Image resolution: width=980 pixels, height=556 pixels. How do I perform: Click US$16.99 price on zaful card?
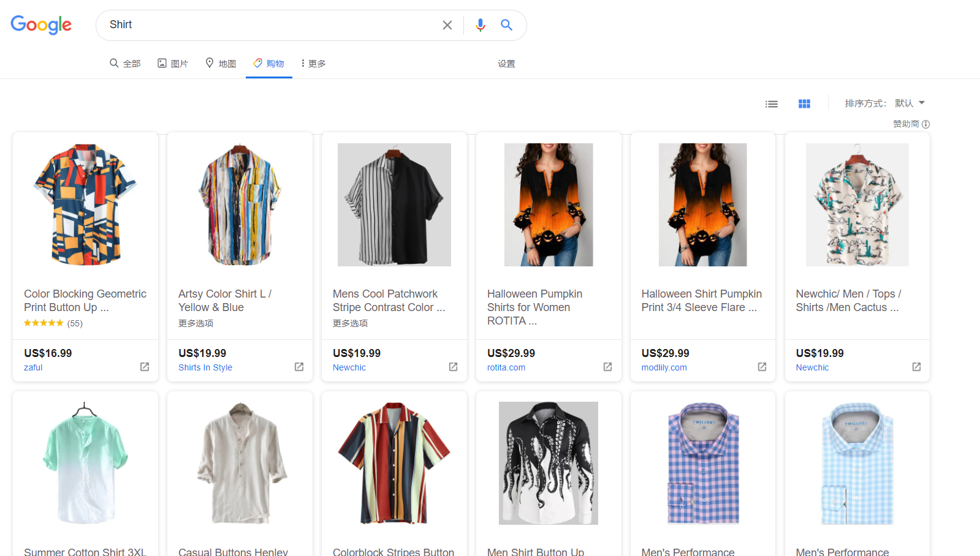pyautogui.click(x=48, y=353)
